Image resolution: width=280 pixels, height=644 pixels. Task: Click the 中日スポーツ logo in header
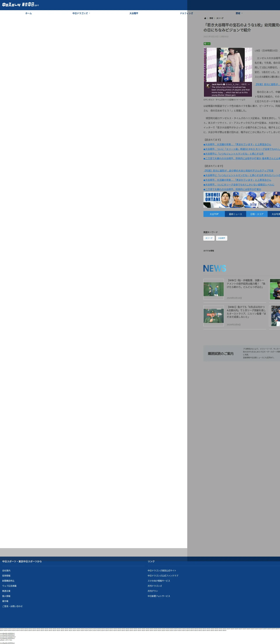[11, 5]
